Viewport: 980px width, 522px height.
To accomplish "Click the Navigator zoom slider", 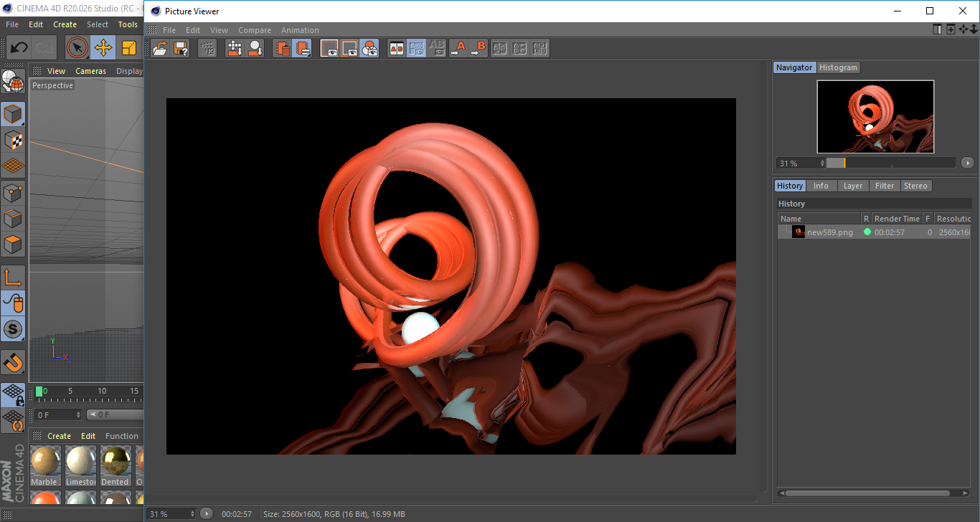I will (891, 163).
